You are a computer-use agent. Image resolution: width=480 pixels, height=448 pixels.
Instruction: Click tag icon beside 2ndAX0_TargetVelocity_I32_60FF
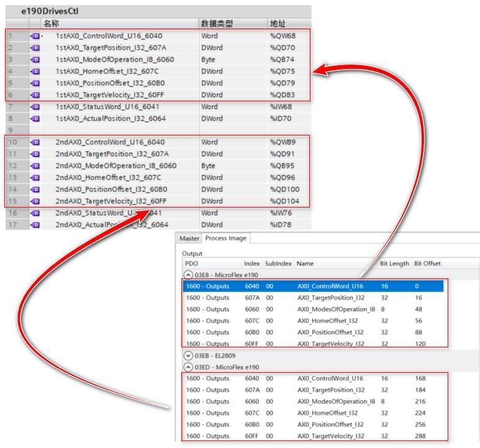click(x=35, y=201)
